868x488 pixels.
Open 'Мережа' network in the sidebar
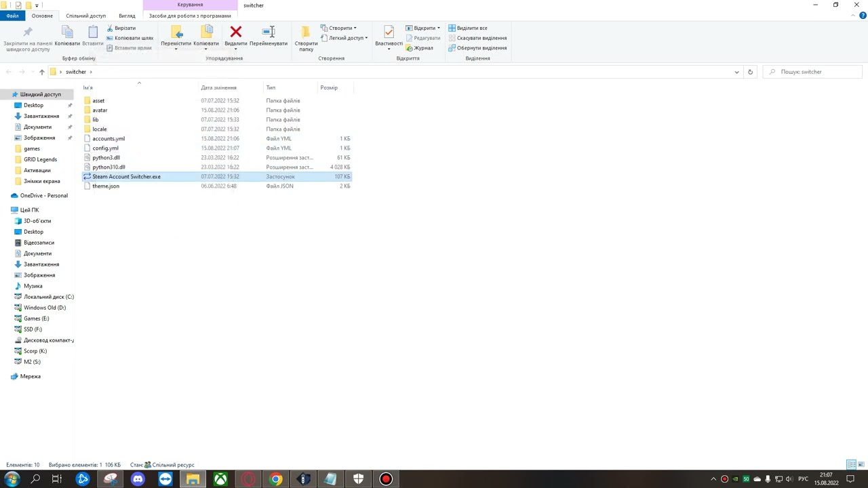pos(30,376)
